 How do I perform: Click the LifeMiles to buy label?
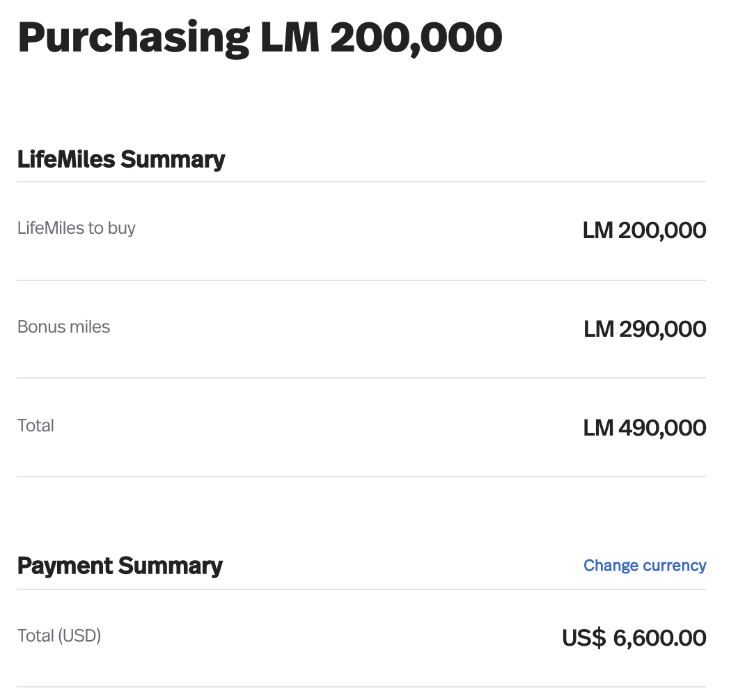77,228
